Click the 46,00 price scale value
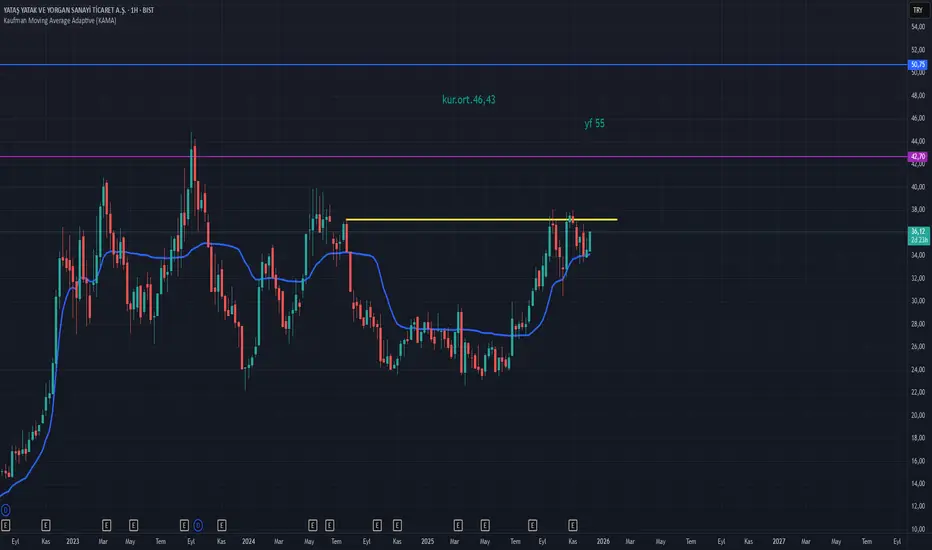The width and height of the screenshot is (932, 550). [x=918, y=118]
